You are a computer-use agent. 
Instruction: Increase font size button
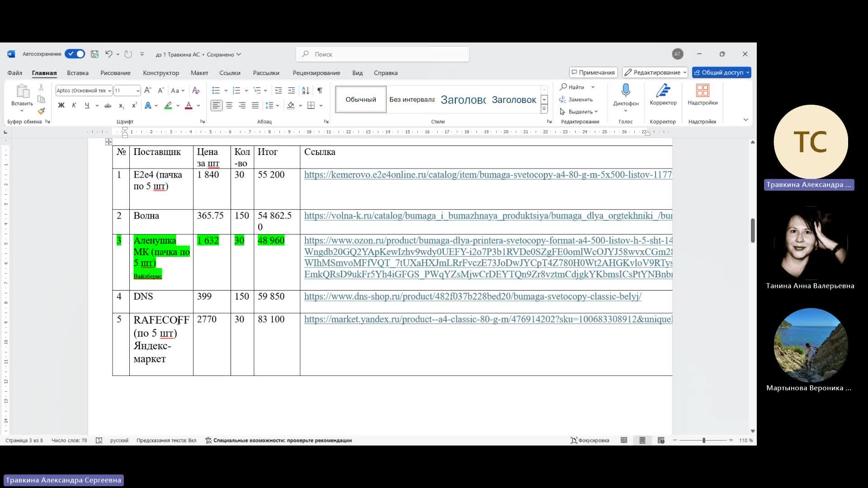tap(148, 90)
